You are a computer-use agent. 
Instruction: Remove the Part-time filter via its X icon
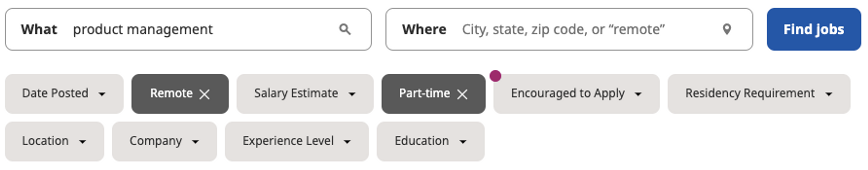(x=462, y=94)
